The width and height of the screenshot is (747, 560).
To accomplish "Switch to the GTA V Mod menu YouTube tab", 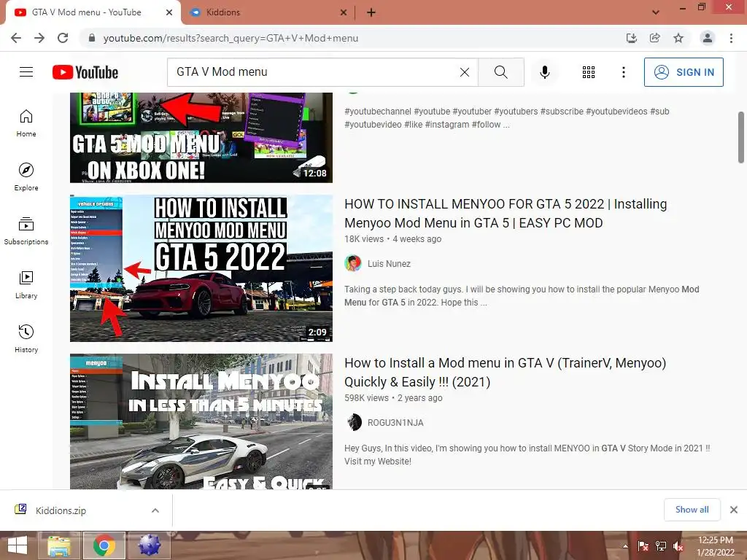I will (93, 12).
